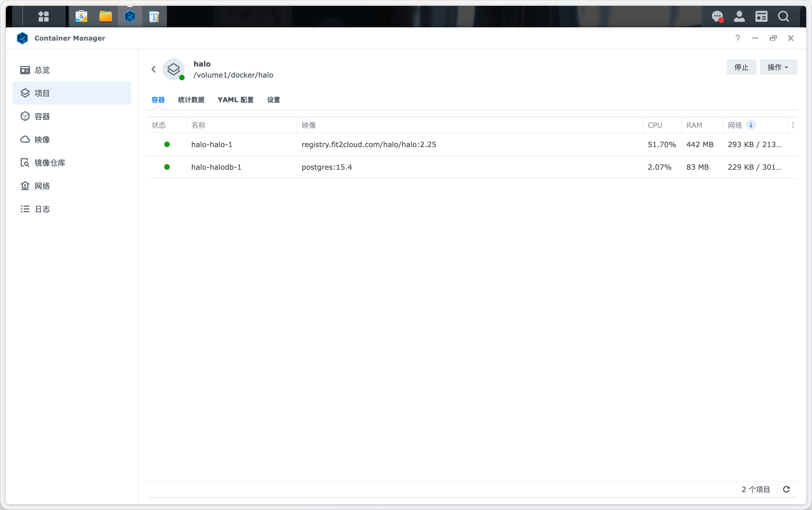Open Text Editor icon in the taskbar
Viewport: 812px width, 510px height.
coord(154,16)
